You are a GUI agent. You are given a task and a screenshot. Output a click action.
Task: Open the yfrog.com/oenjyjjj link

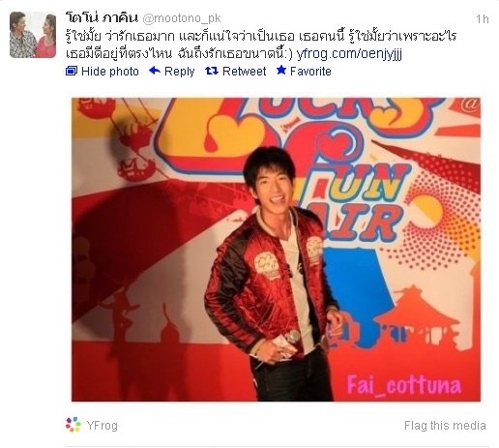coord(349,54)
